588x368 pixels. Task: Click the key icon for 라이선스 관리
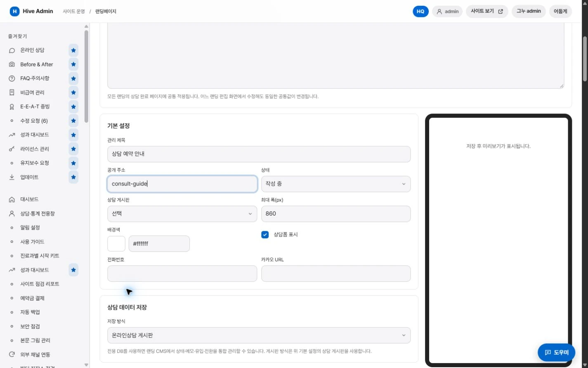(12, 149)
